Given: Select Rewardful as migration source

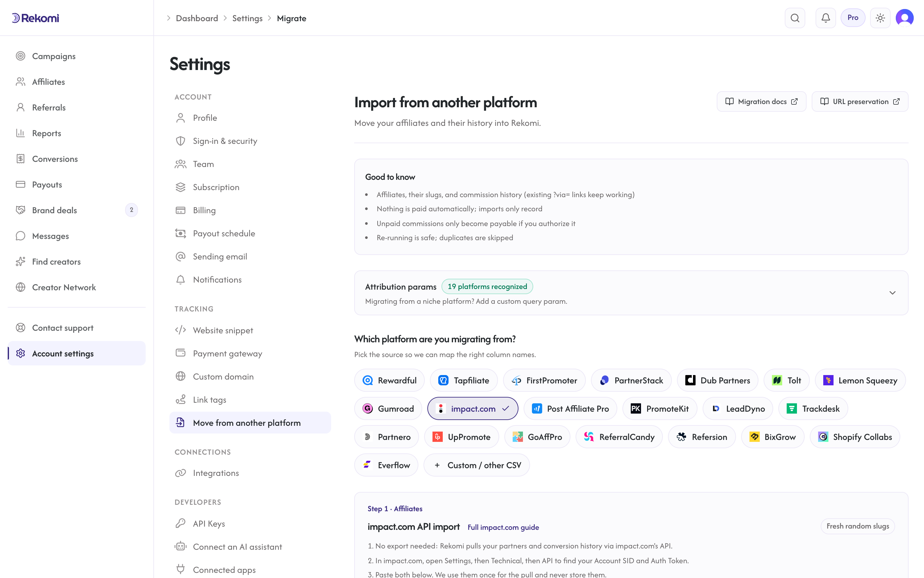Looking at the screenshot, I should [x=389, y=381].
